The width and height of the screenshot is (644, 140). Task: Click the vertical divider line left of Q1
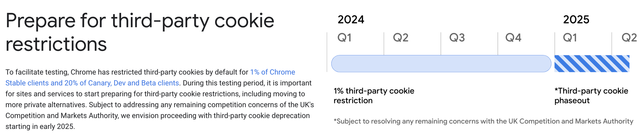point(327,52)
